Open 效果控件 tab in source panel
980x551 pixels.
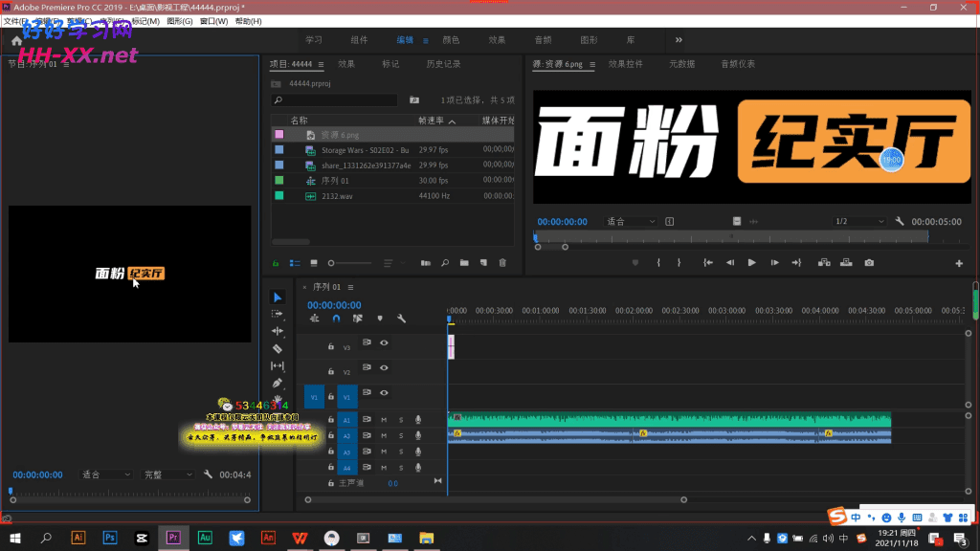(x=626, y=64)
